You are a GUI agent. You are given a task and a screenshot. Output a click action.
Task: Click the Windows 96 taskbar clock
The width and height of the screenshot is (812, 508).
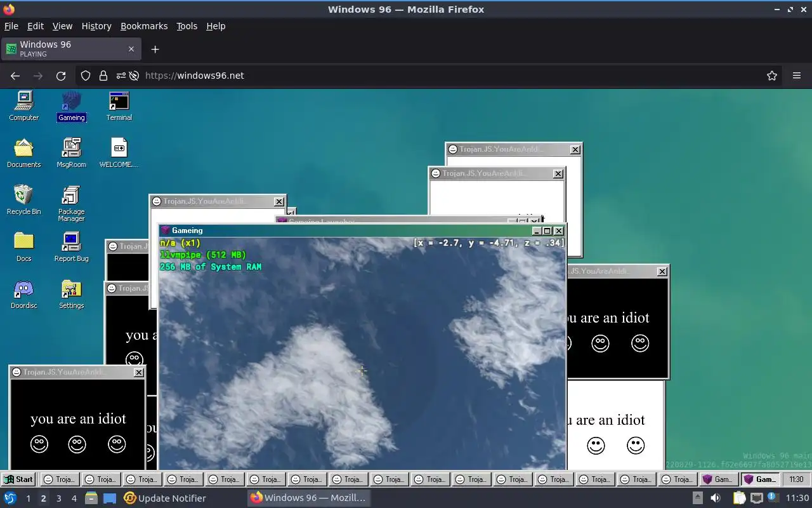pyautogui.click(x=796, y=479)
